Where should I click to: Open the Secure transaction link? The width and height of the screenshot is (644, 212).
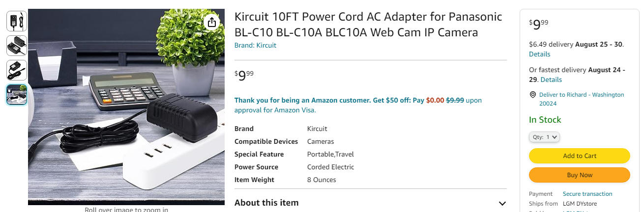587,194
